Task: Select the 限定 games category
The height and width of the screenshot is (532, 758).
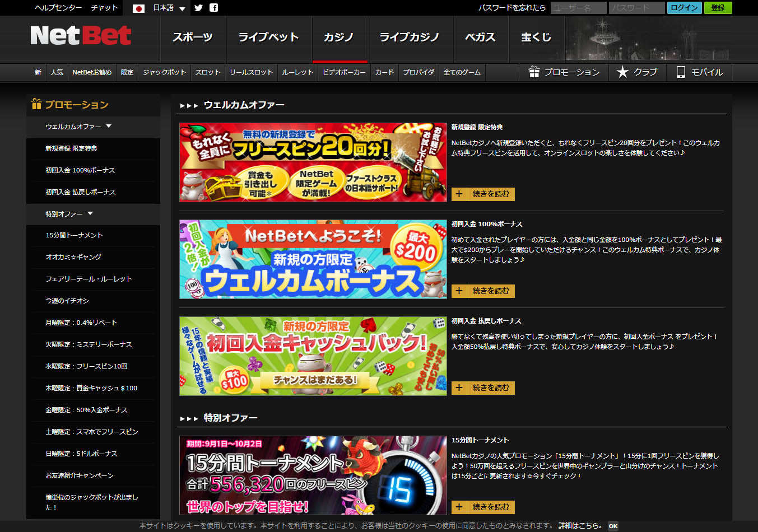Action: 127,72
